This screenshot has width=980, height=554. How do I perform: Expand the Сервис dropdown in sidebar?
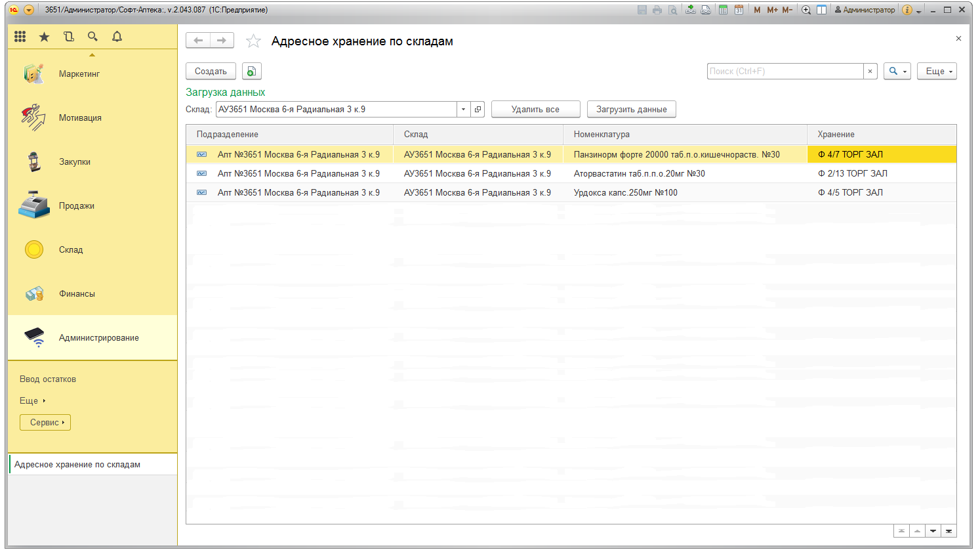[45, 423]
